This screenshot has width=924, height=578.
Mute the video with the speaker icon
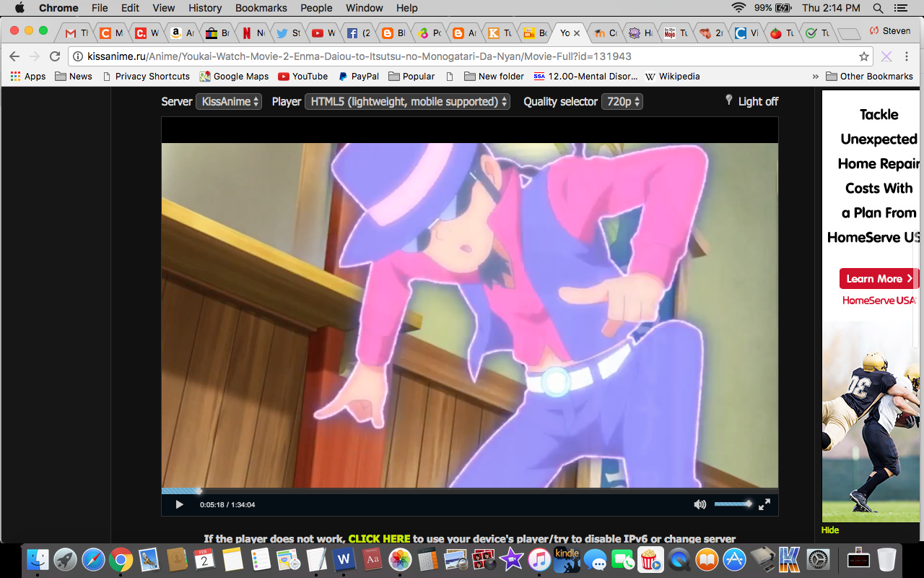699,504
